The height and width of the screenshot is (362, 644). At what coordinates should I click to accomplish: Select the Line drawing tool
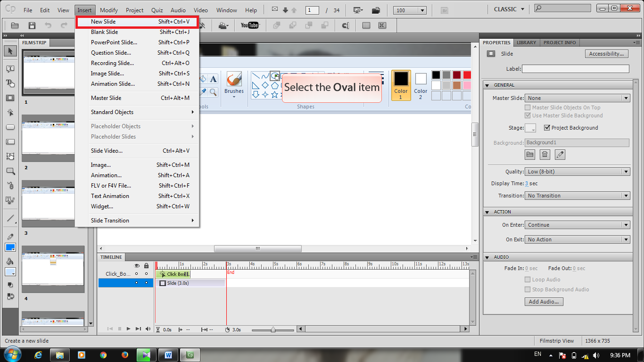[10, 218]
